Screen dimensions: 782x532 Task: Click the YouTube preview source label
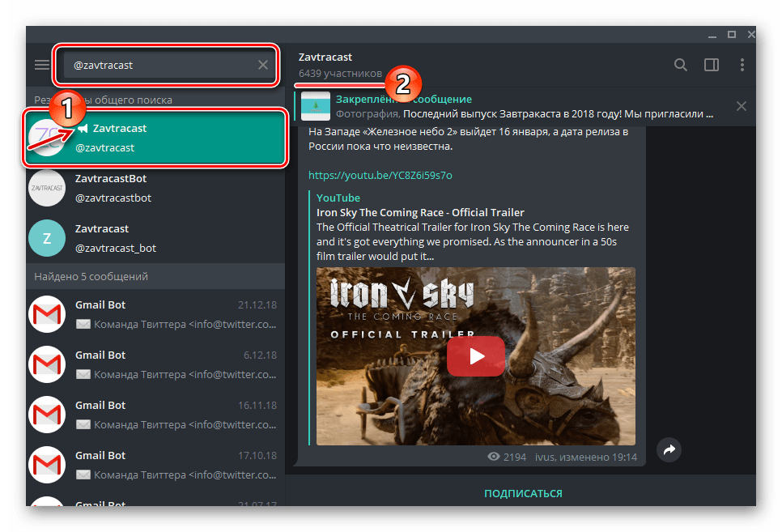pos(338,198)
